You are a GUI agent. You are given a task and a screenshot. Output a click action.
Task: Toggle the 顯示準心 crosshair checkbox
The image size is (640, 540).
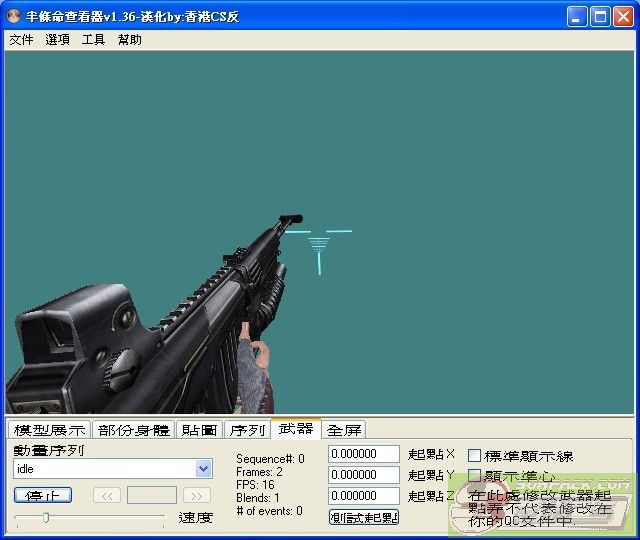475,476
